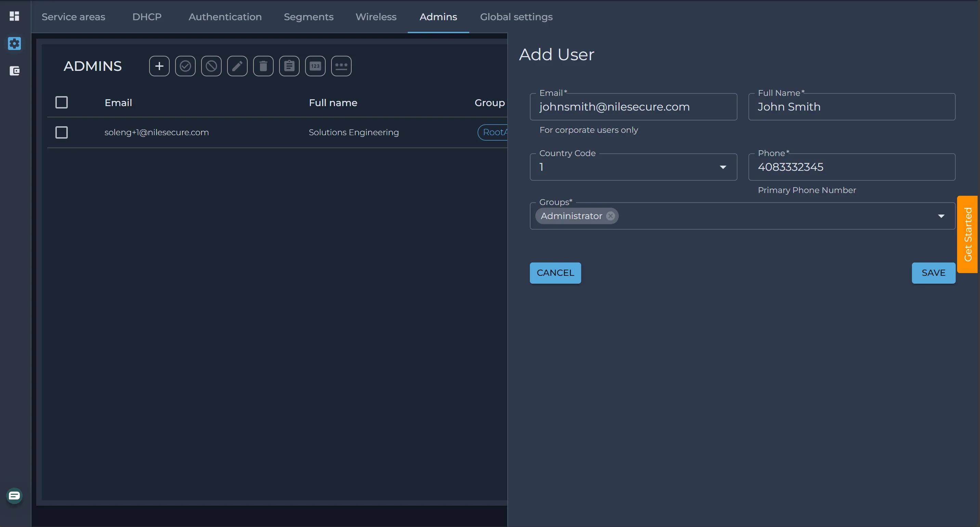Viewport: 980px width, 527px height.
Task: Switch to the Global settings tab
Action: pos(516,17)
